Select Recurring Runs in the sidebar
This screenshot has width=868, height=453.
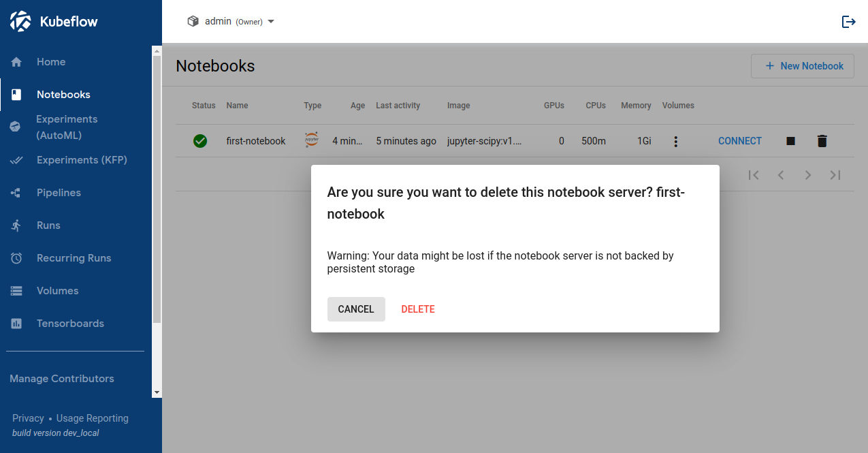74,258
